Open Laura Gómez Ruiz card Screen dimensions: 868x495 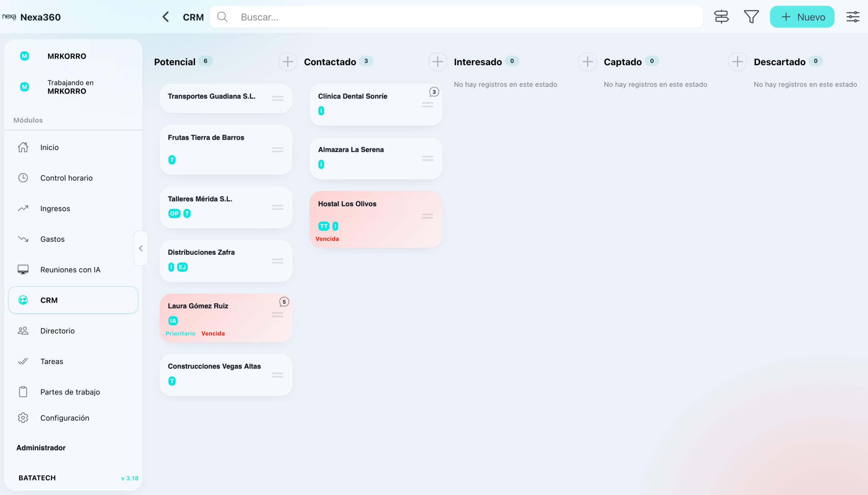tap(226, 318)
